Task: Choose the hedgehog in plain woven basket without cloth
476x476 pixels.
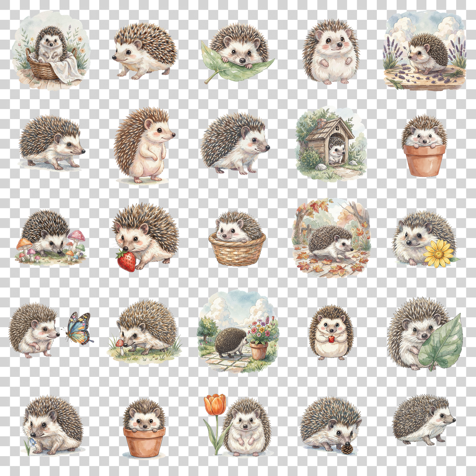Action: point(237,238)
